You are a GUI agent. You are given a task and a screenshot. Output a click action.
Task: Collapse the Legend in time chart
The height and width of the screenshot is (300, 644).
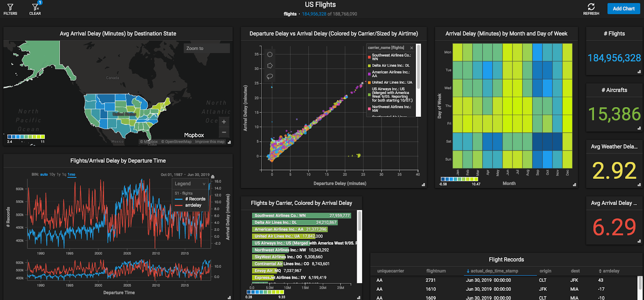pyautogui.click(x=204, y=184)
